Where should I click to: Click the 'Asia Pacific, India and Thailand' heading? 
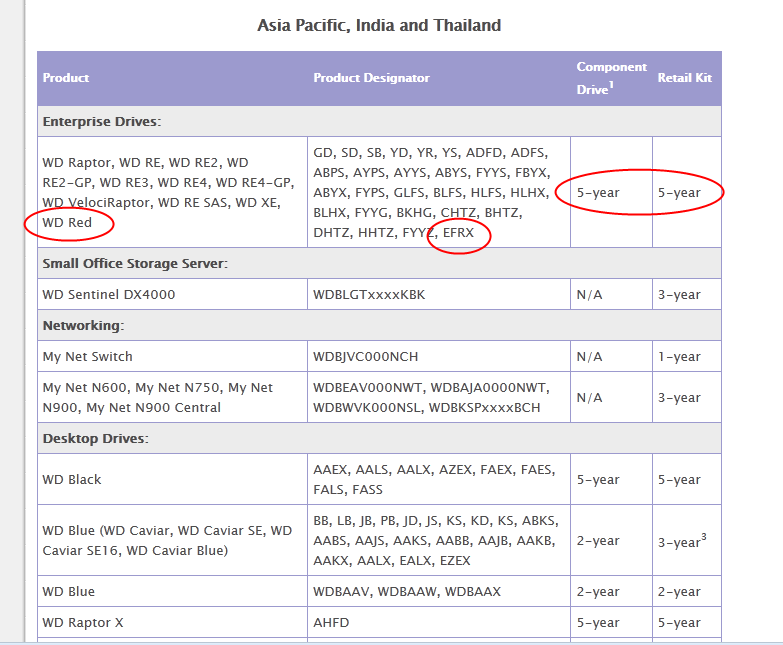point(379,25)
